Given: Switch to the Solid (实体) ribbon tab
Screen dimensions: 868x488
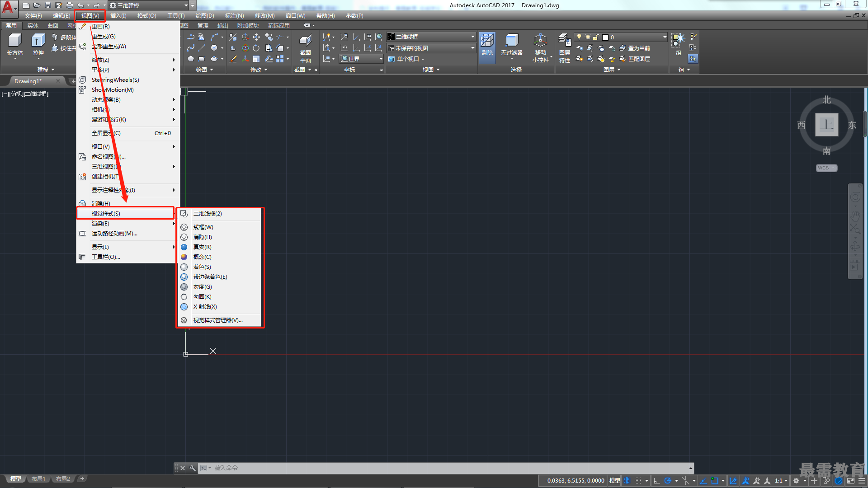Looking at the screenshot, I should coord(33,26).
